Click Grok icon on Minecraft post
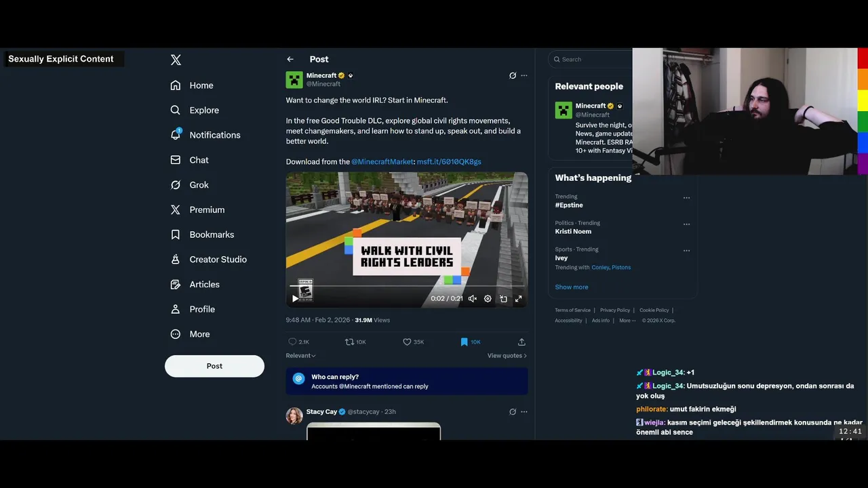868x488 pixels. click(x=513, y=76)
